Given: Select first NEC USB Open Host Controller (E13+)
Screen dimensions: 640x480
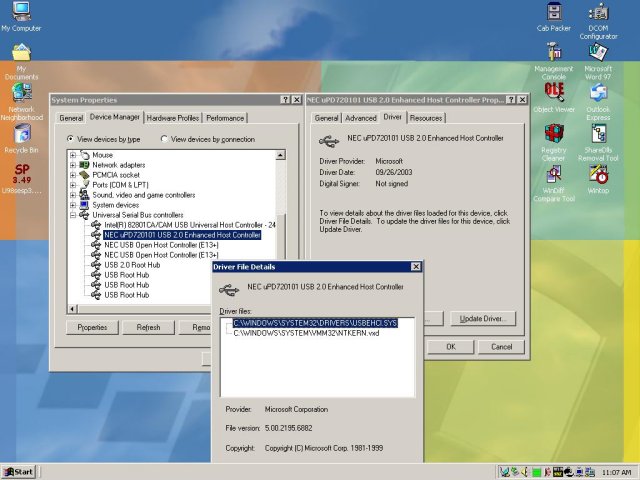Looking at the screenshot, I should [161, 245].
